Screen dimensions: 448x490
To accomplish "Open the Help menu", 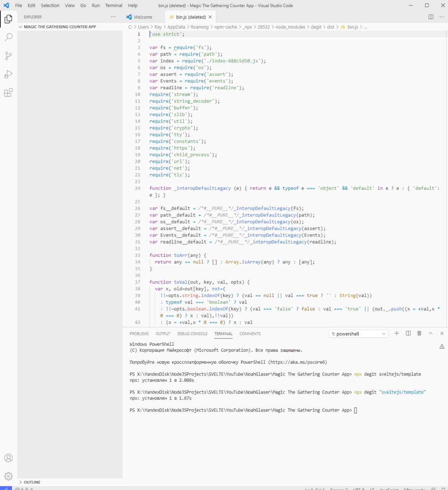I will point(133,5).
